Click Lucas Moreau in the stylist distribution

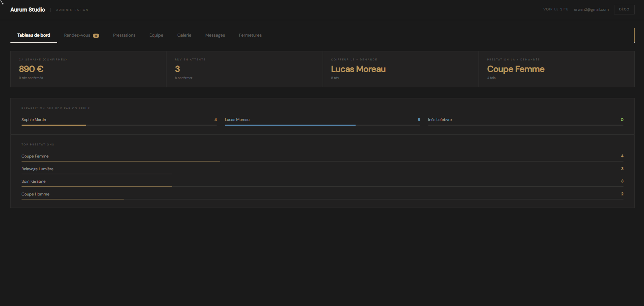click(237, 120)
